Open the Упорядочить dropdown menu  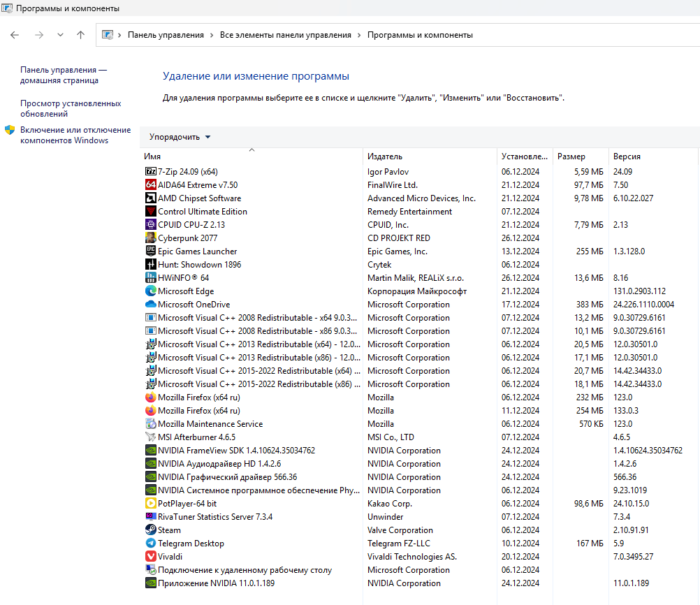tap(180, 137)
